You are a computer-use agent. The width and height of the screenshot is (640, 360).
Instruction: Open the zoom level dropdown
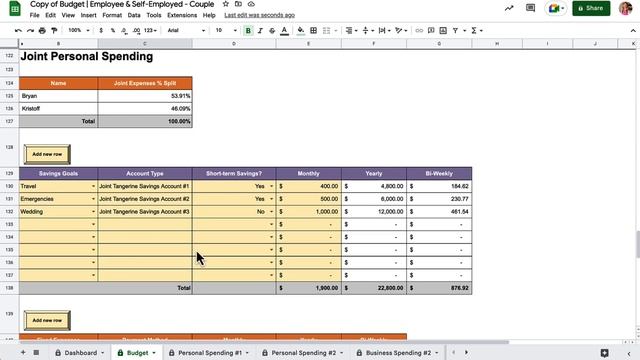click(78, 31)
